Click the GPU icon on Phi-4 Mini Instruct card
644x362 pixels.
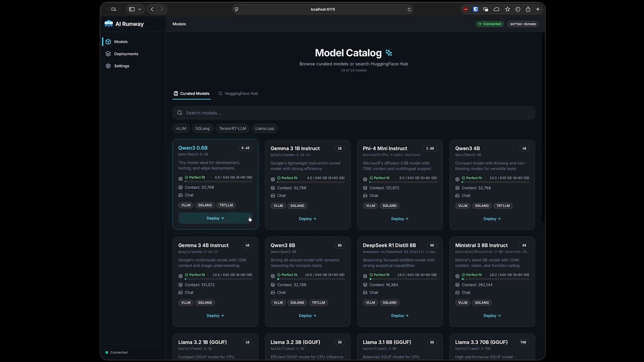tap(365, 179)
